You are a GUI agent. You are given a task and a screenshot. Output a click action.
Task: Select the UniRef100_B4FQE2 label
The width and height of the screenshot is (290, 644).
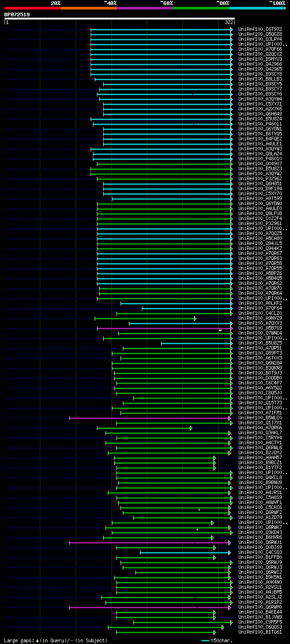(260, 139)
